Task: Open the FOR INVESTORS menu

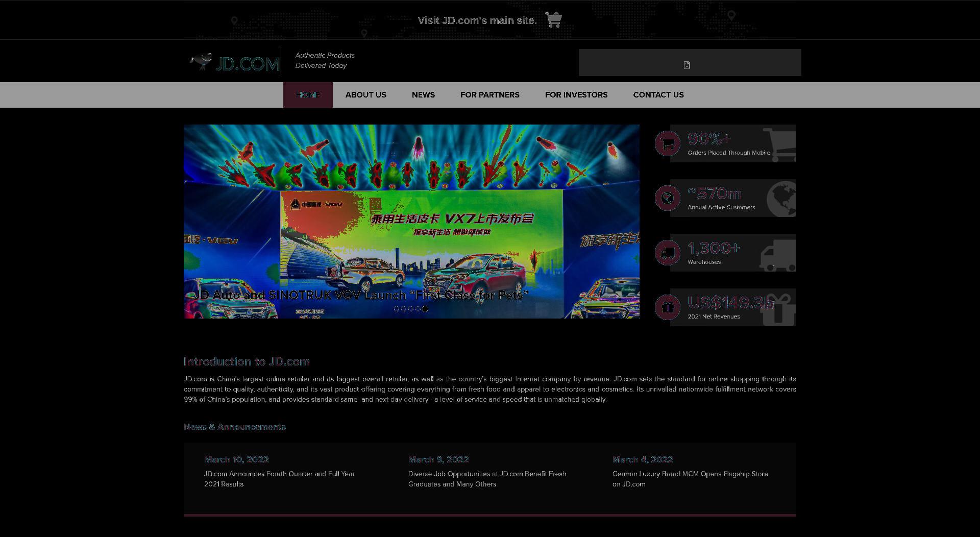Action: coord(576,95)
